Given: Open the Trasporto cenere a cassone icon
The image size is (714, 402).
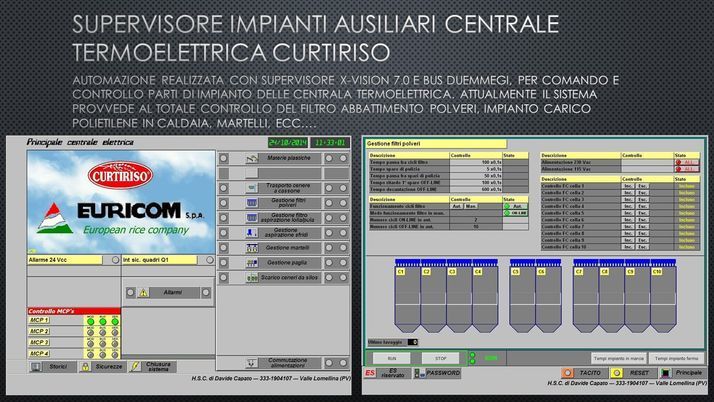Looking at the screenshot, I should click(x=252, y=188).
